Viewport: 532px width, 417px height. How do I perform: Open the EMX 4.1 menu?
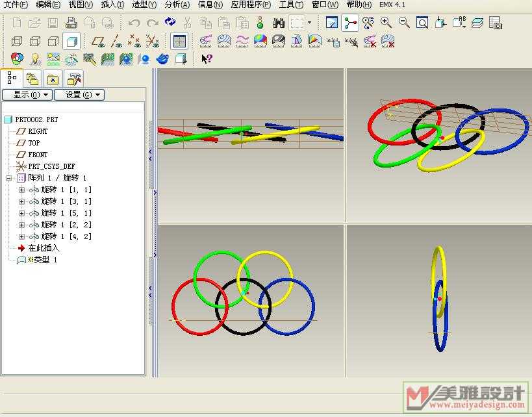[392, 5]
